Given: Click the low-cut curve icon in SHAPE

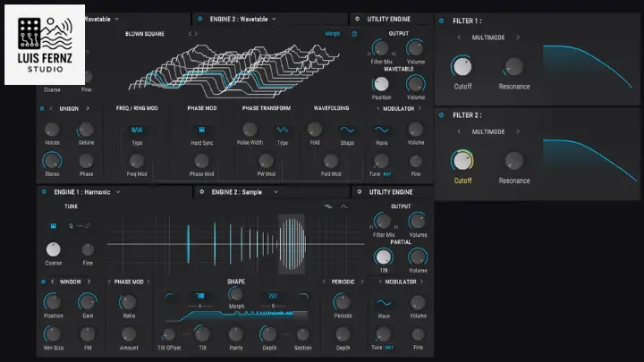Looking at the screenshot, I should pyautogui.click(x=169, y=296).
